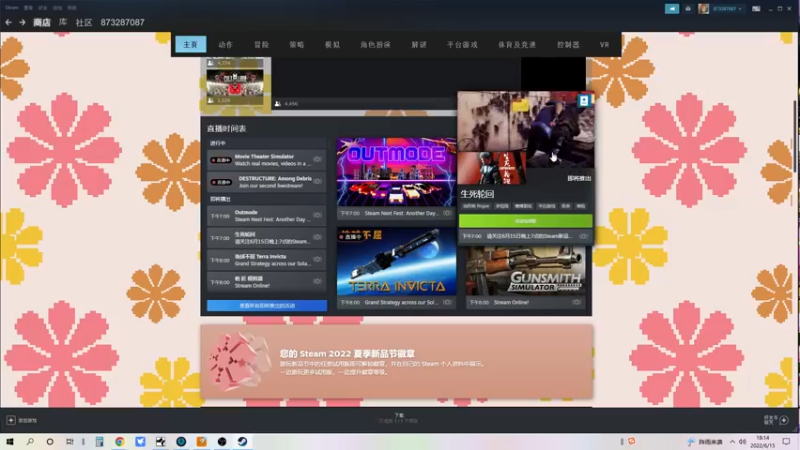Open Cortana circle in taskbar
The height and width of the screenshot is (450, 800).
[49, 442]
